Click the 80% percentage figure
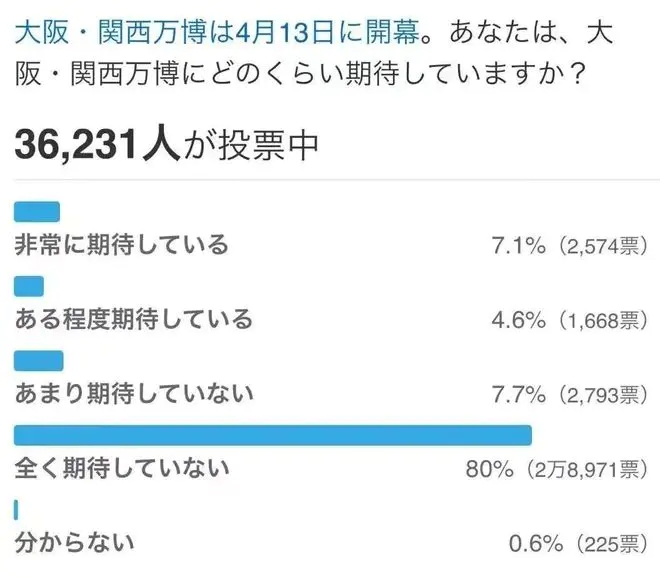 pyautogui.click(x=488, y=468)
